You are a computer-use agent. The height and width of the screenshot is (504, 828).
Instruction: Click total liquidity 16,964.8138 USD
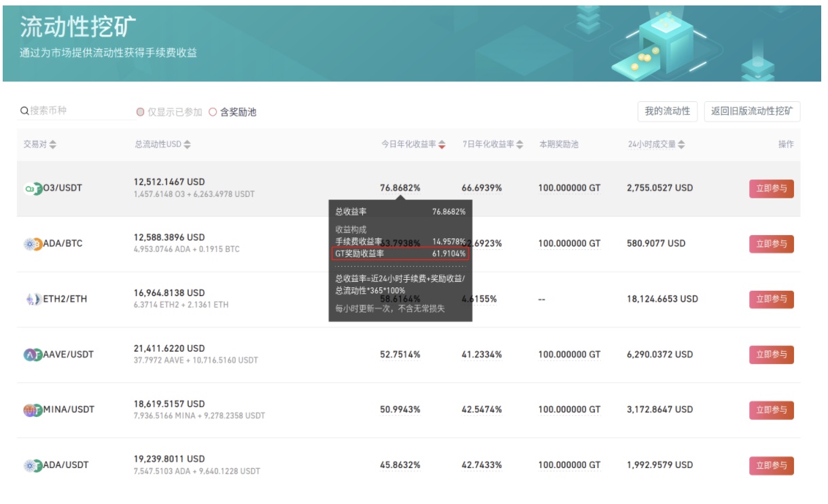pos(169,293)
